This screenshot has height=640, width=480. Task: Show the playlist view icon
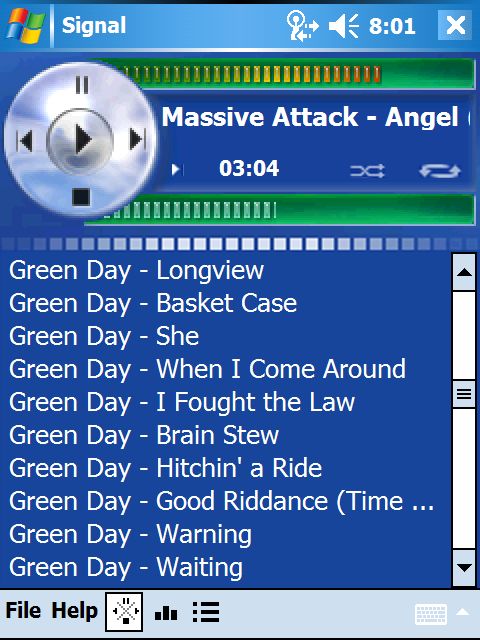[x=206, y=612]
